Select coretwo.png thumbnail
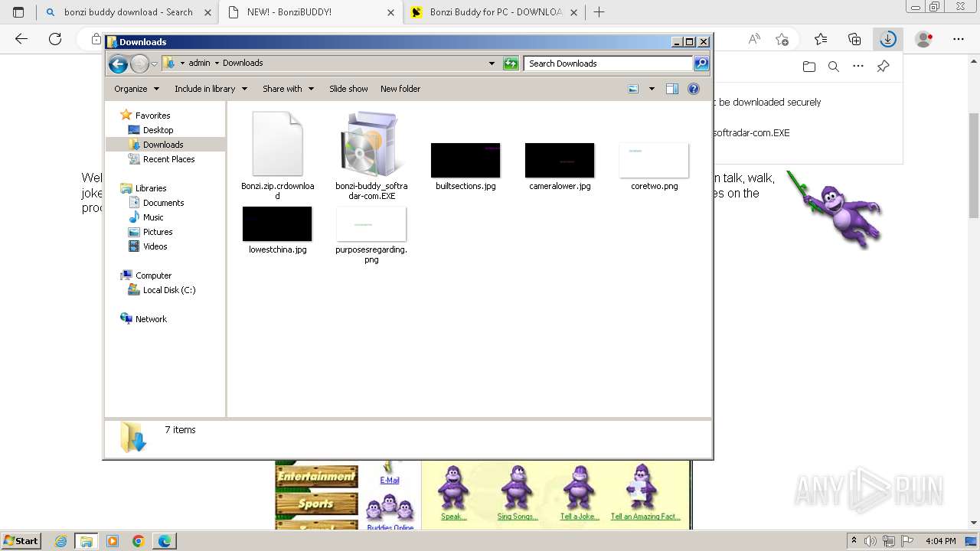This screenshot has height=551, width=980. 654,166
